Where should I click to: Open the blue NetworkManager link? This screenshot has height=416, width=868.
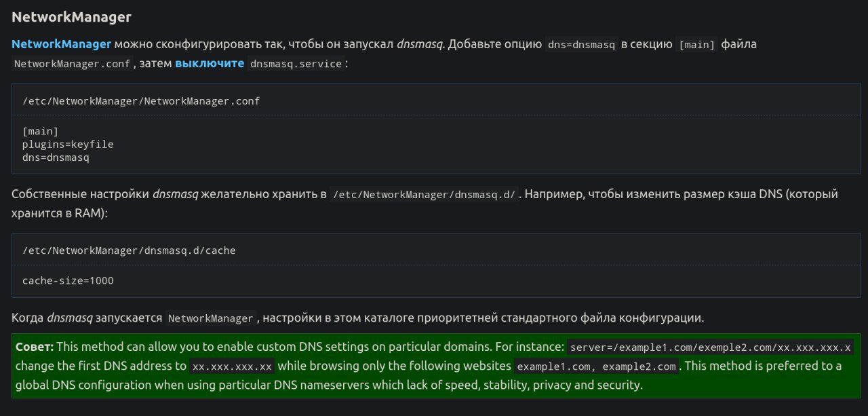tap(61, 44)
